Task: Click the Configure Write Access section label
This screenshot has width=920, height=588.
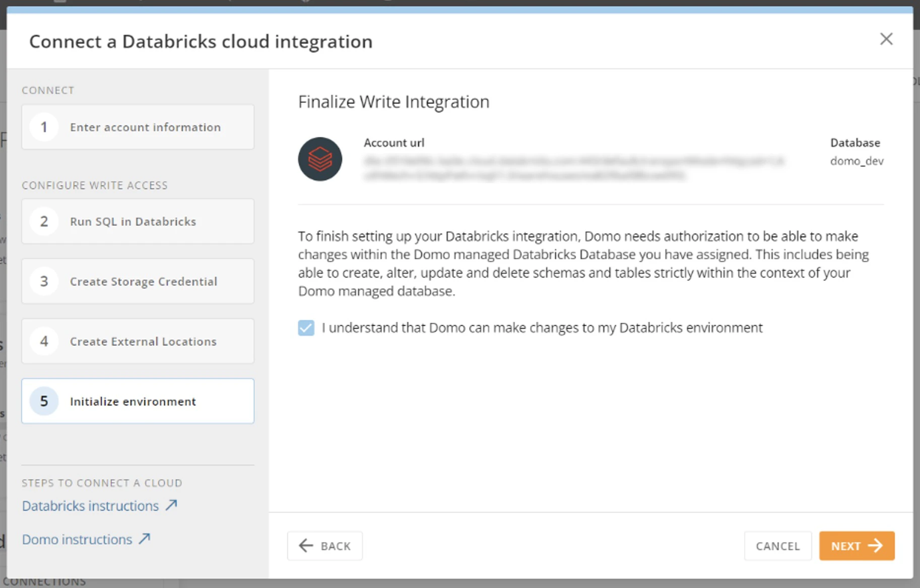Action: (95, 185)
